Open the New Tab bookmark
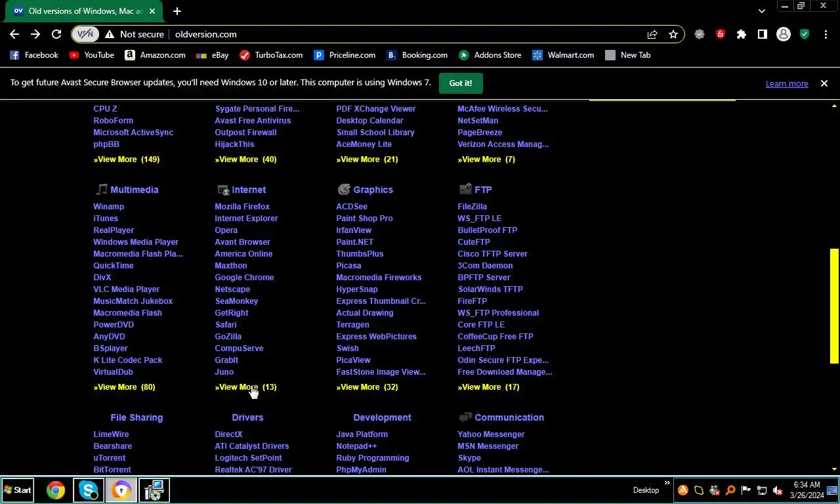The height and width of the screenshot is (504, 840). coord(628,55)
